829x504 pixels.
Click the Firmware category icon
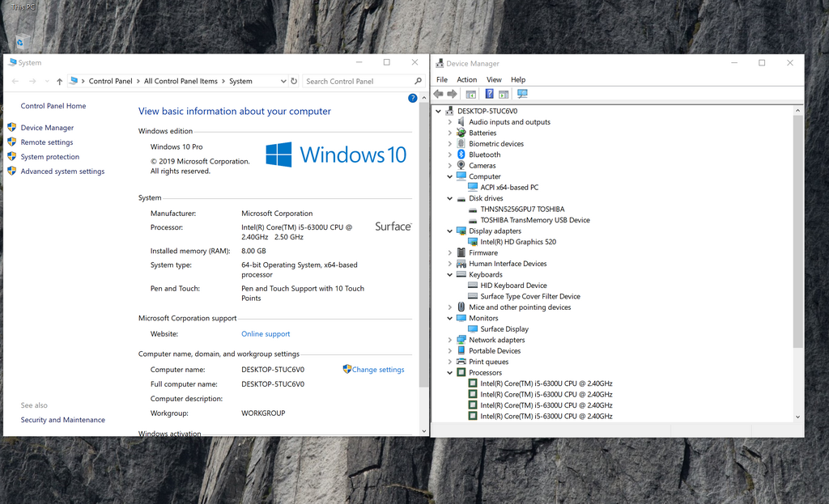pos(461,252)
